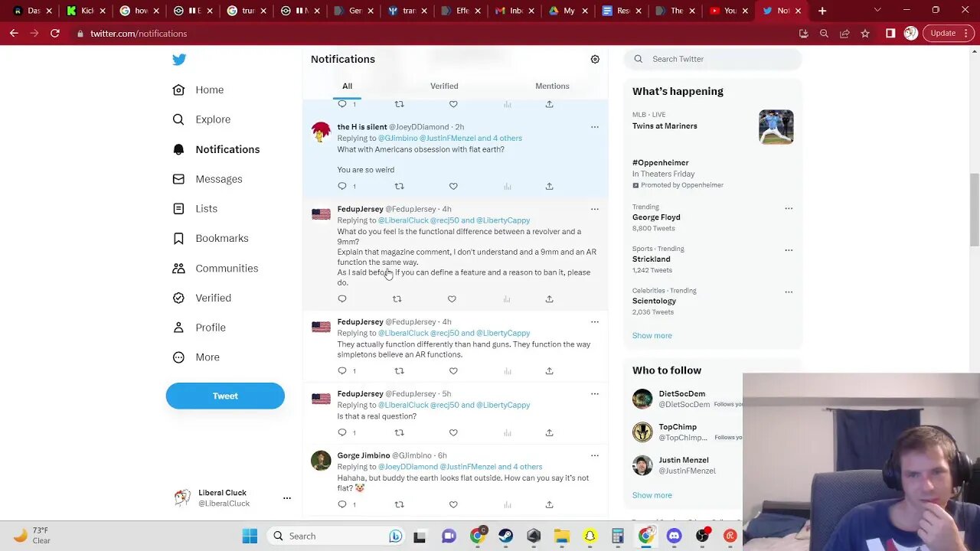The image size is (980, 551).
Task: Retweet the 'function differently than hand guns' tweet
Action: tap(399, 371)
